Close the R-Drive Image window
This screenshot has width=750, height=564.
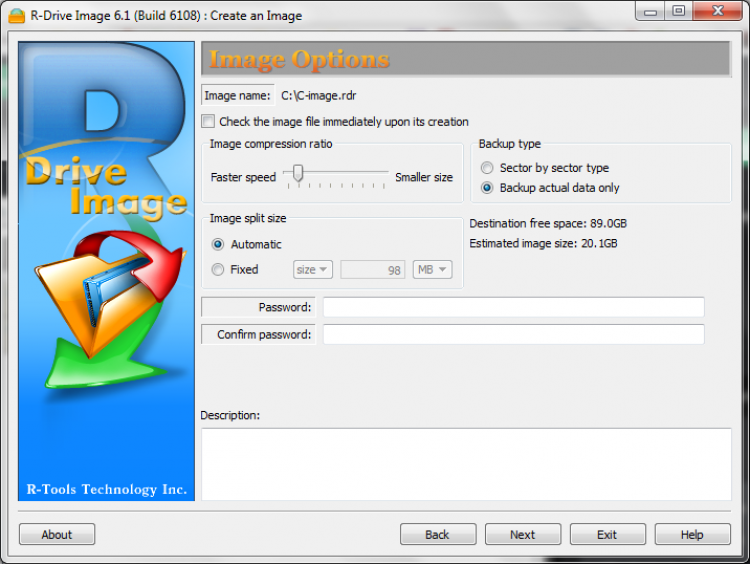click(x=717, y=11)
